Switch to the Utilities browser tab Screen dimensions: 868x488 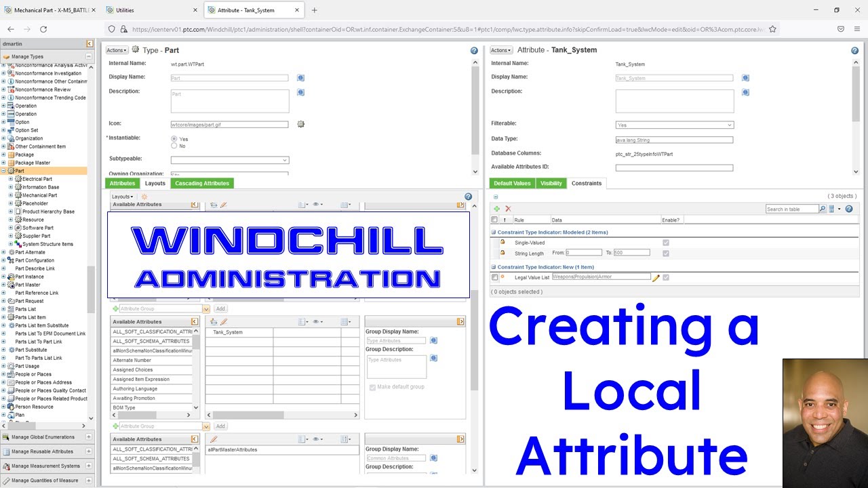pos(153,10)
